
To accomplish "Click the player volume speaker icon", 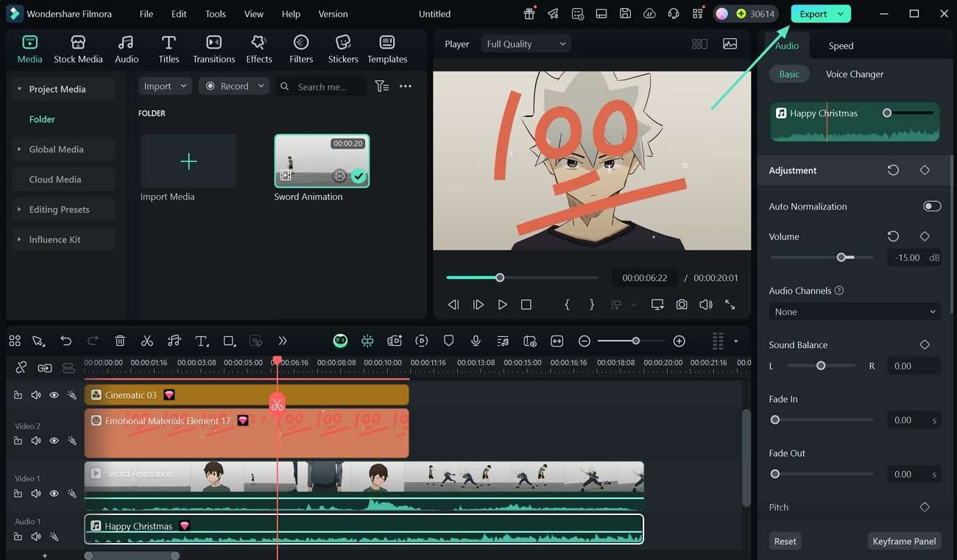I will (706, 305).
